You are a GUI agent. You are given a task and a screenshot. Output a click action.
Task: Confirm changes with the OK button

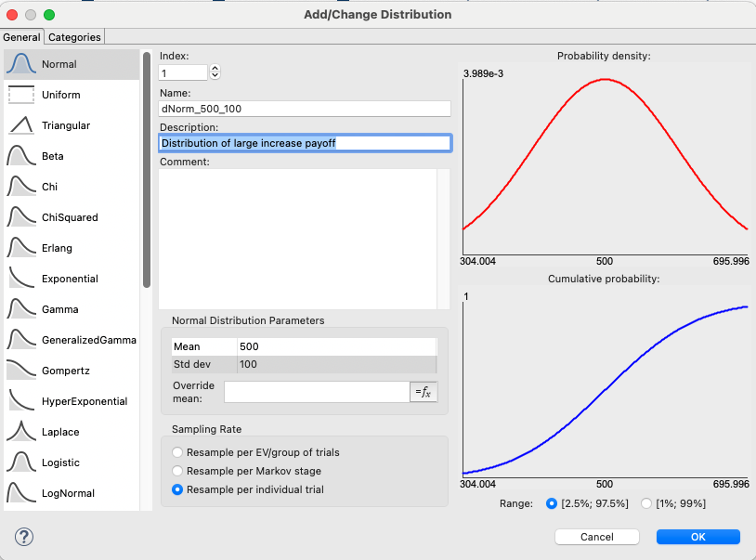click(697, 537)
